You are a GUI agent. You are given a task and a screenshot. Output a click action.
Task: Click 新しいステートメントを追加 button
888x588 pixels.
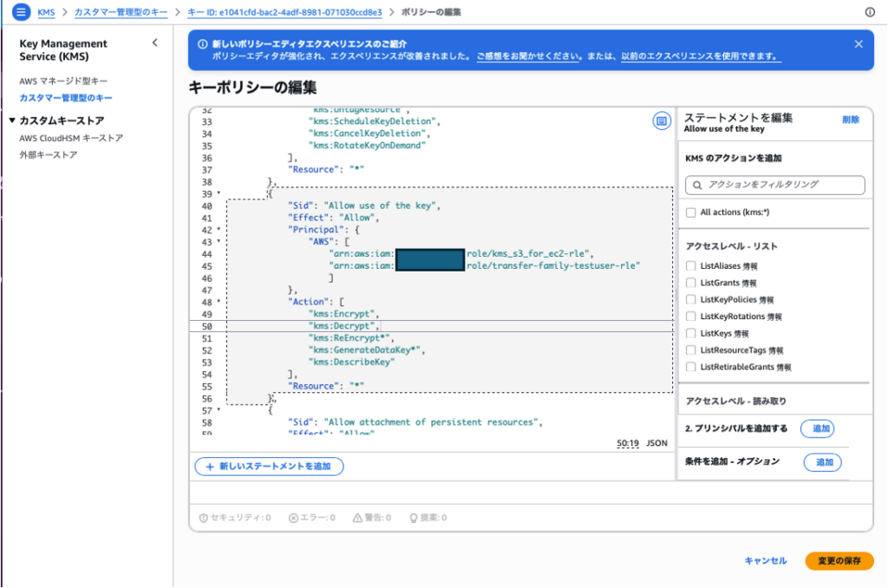(269, 467)
